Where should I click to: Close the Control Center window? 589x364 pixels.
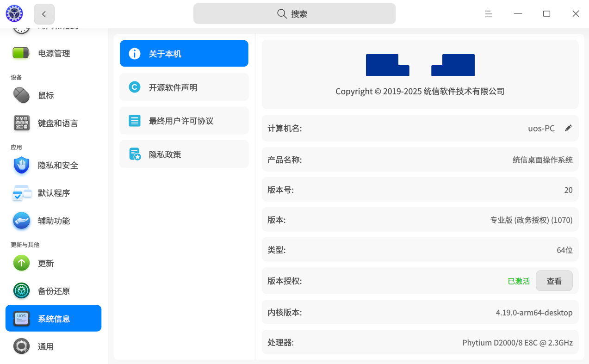pos(576,14)
